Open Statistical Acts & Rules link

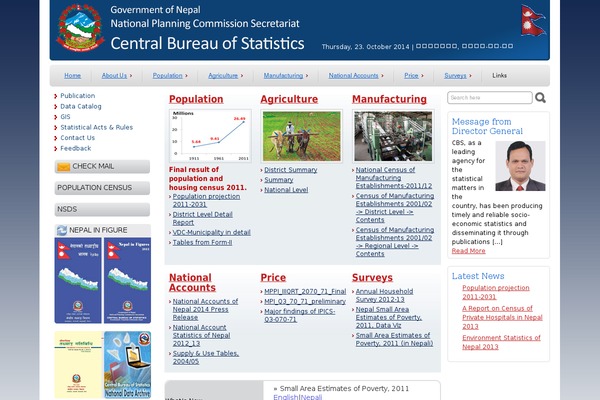point(96,127)
